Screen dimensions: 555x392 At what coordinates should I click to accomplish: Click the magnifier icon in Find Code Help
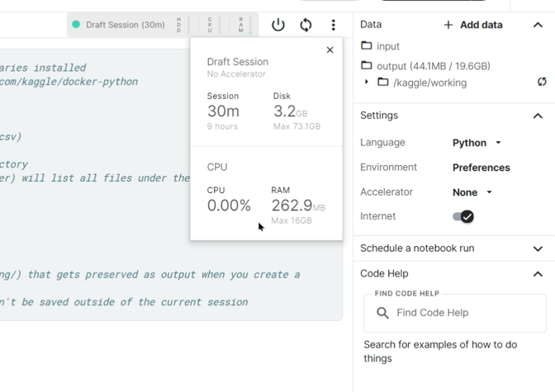(x=382, y=313)
